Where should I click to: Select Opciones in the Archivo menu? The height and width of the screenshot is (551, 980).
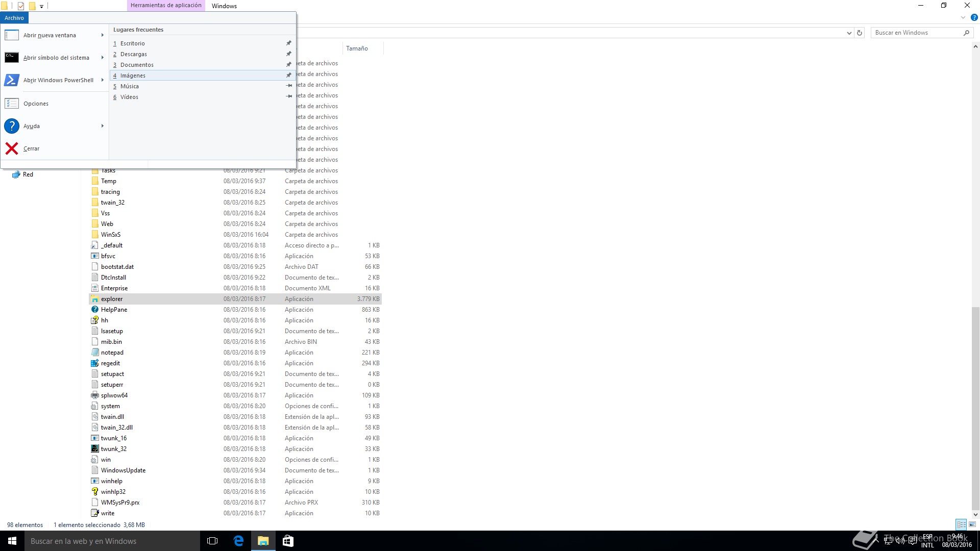[55, 104]
